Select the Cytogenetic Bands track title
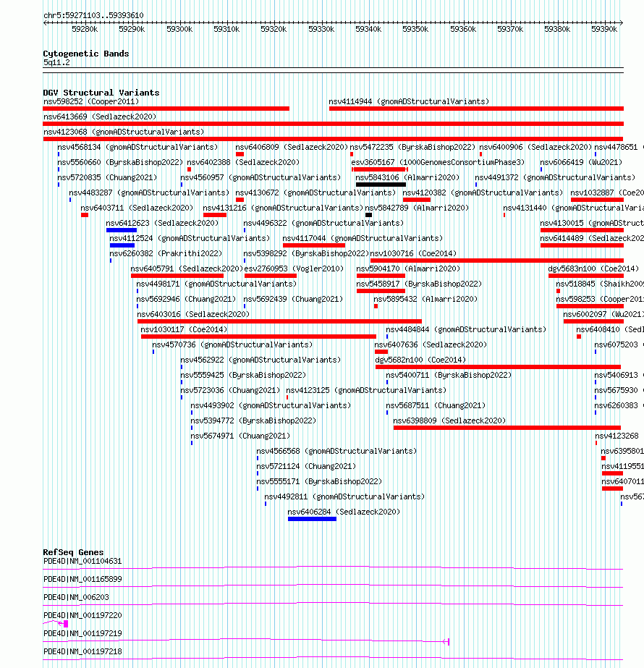This screenshot has width=644, height=668. (85, 54)
